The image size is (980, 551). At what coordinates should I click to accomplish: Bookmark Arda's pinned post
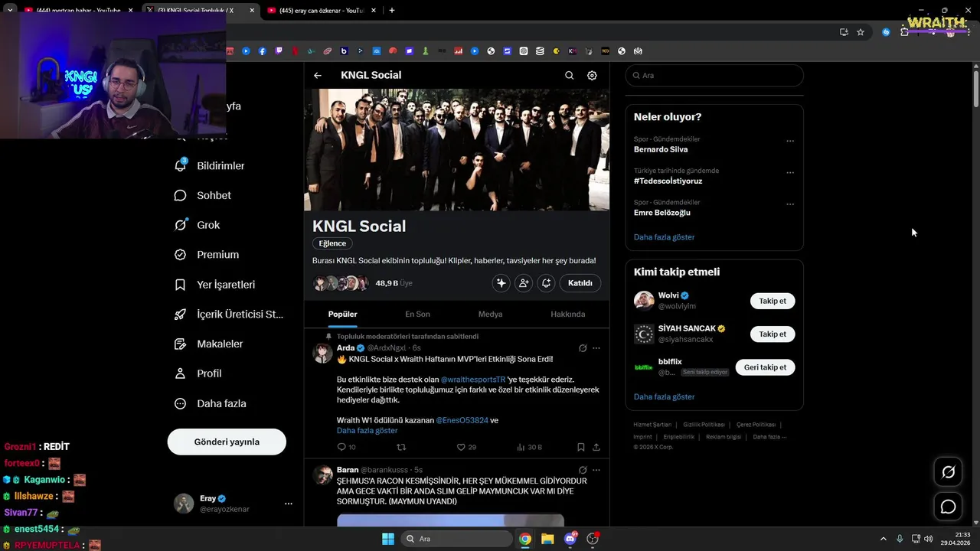point(581,447)
